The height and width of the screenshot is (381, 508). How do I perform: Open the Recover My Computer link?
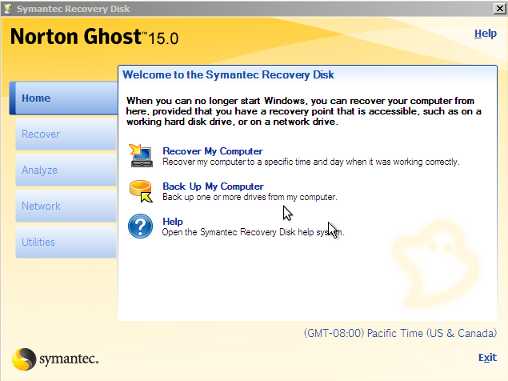212,151
